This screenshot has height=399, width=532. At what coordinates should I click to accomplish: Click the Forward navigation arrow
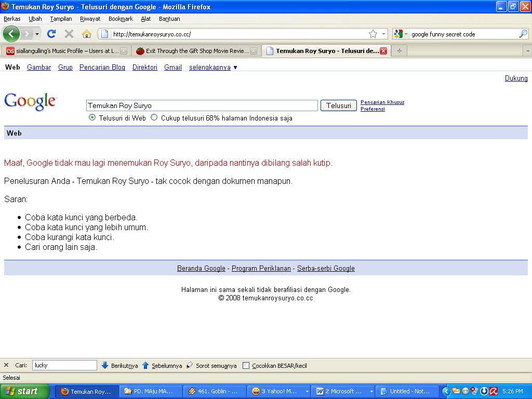[x=27, y=34]
